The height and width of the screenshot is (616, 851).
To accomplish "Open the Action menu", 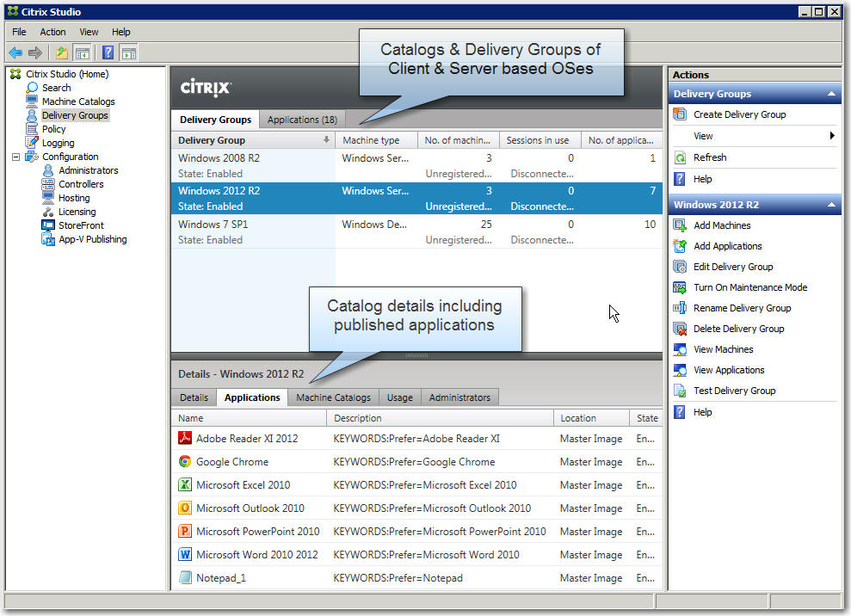I will point(52,32).
